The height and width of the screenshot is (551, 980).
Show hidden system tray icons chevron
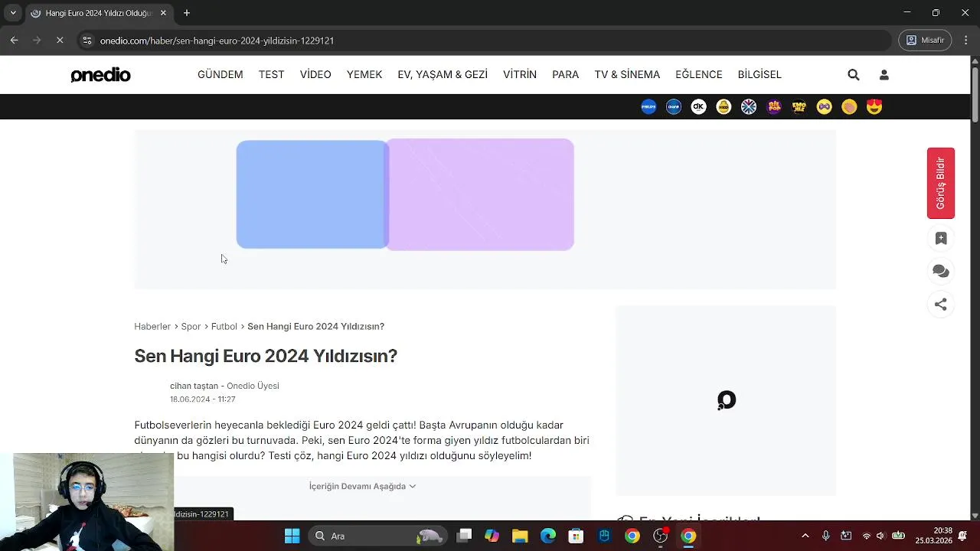pos(805,536)
